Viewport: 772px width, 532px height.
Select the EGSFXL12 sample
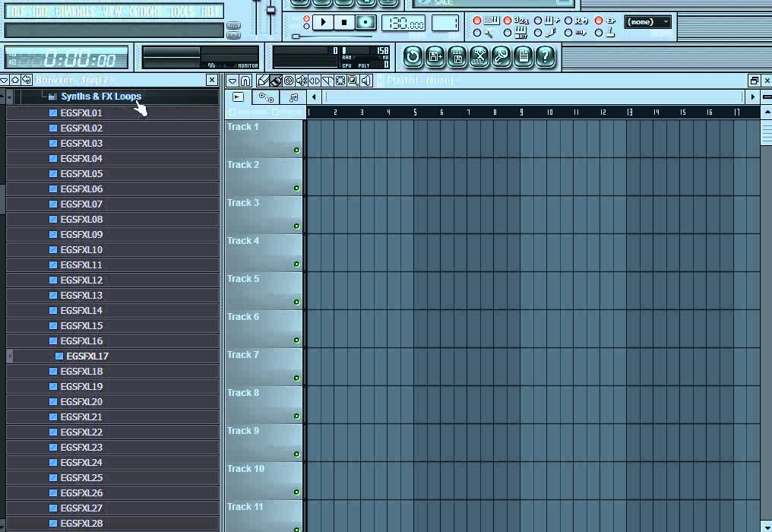(x=112, y=280)
